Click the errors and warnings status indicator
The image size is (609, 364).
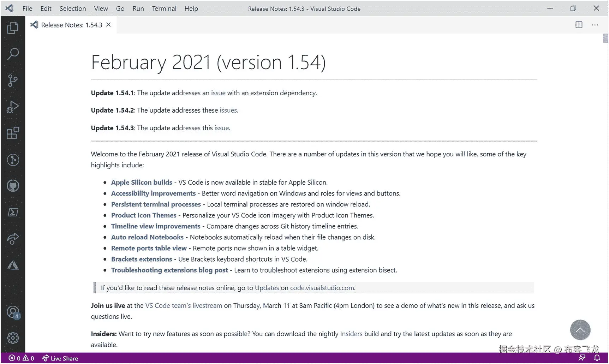pyautogui.click(x=22, y=358)
